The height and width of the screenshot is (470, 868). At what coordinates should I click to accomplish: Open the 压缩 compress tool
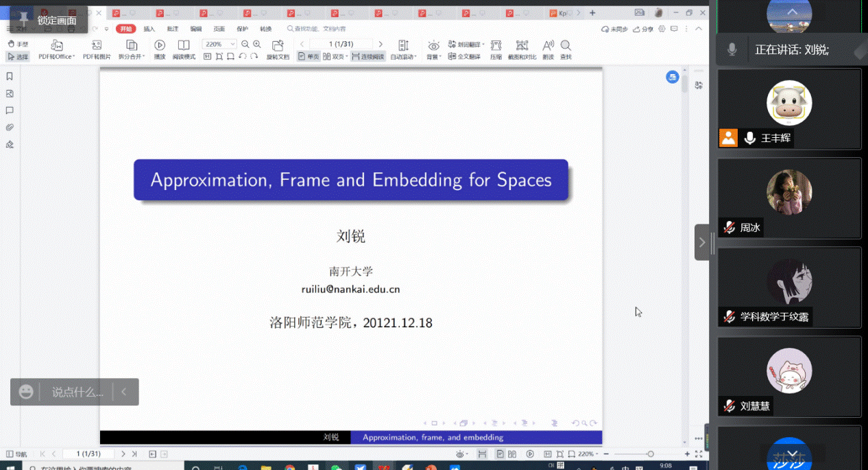(x=496, y=49)
